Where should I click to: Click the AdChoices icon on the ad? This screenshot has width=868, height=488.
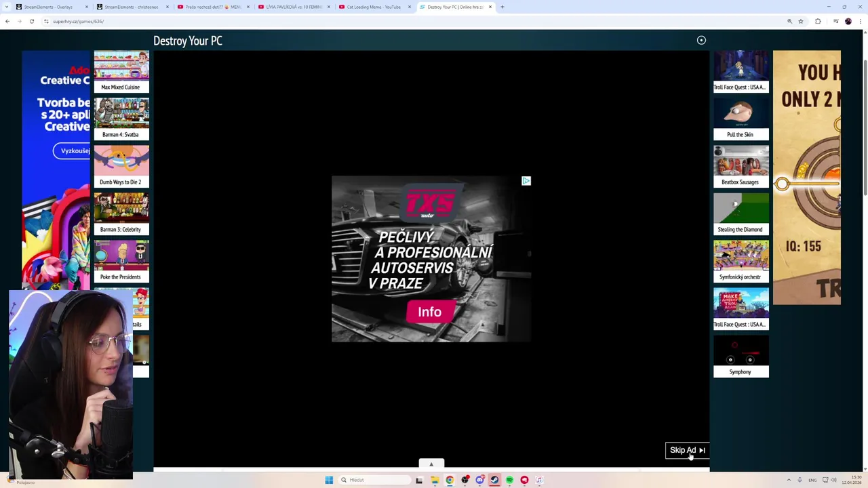click(x=526, y=181)
